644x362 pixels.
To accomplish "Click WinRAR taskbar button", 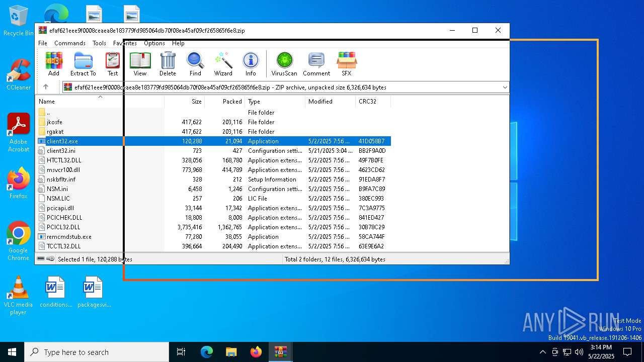I will [x=280, y=352].
